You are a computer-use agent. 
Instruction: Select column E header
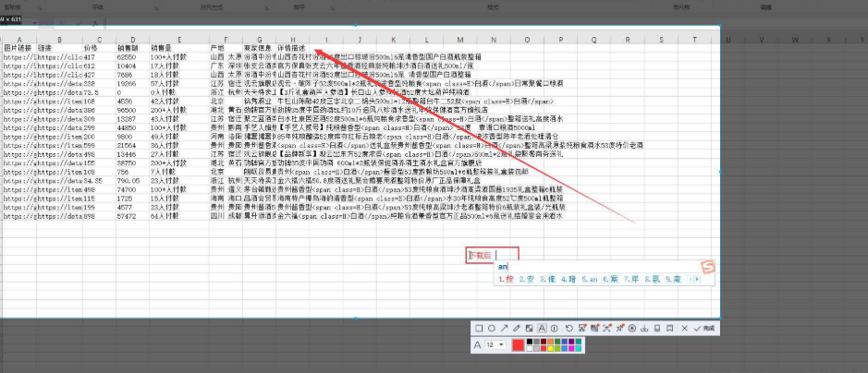tap(179, 40)
